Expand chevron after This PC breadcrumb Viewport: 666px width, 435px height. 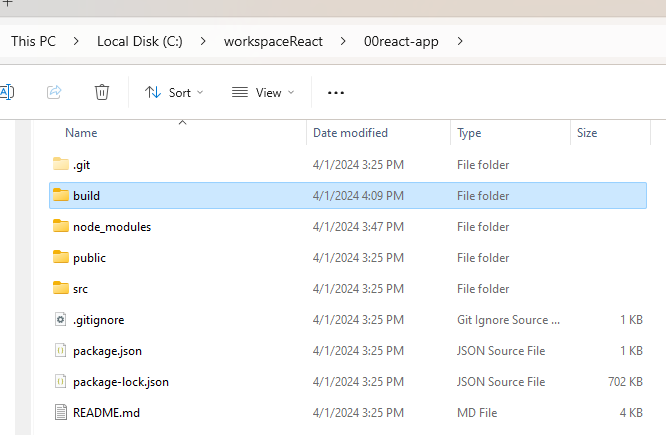[76, 41]
